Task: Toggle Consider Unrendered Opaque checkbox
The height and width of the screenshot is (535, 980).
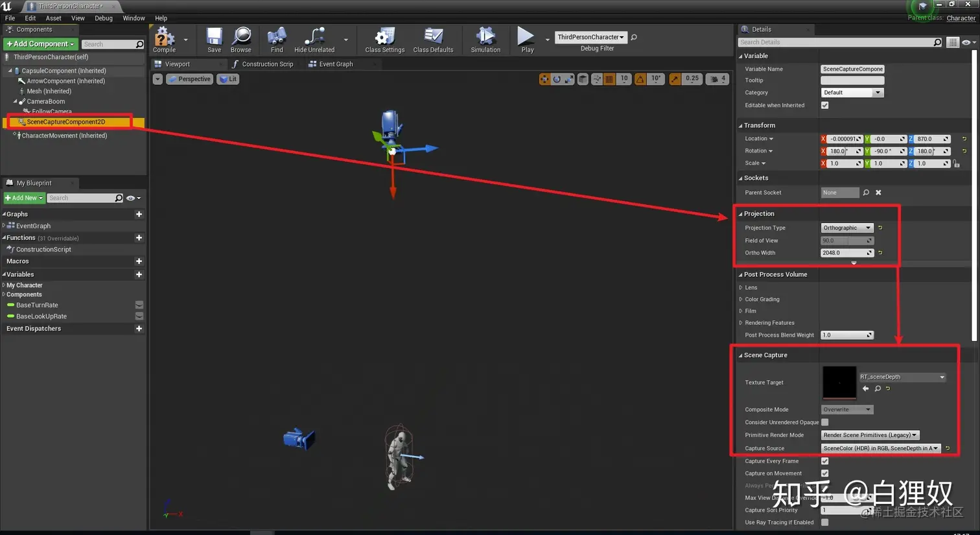Action: click(825, 422)
